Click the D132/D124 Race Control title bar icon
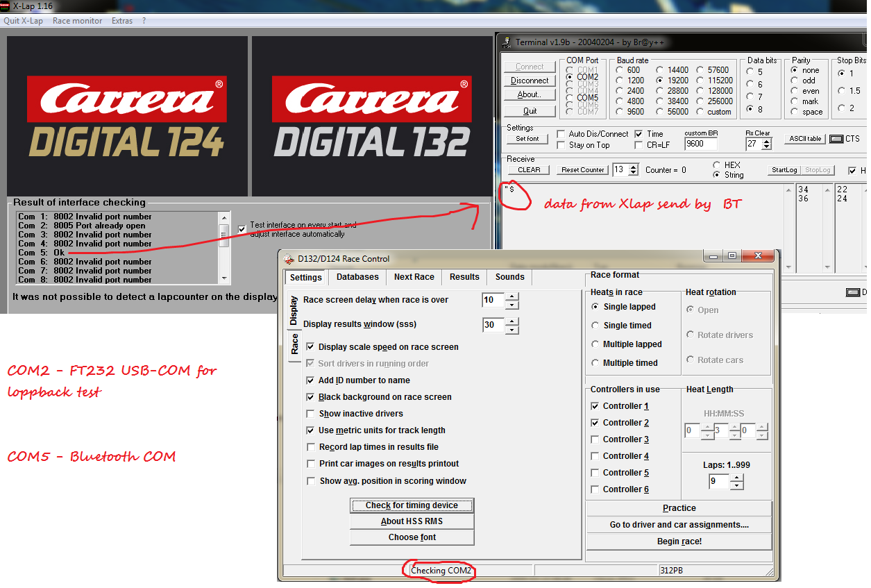 click(289, 259)
